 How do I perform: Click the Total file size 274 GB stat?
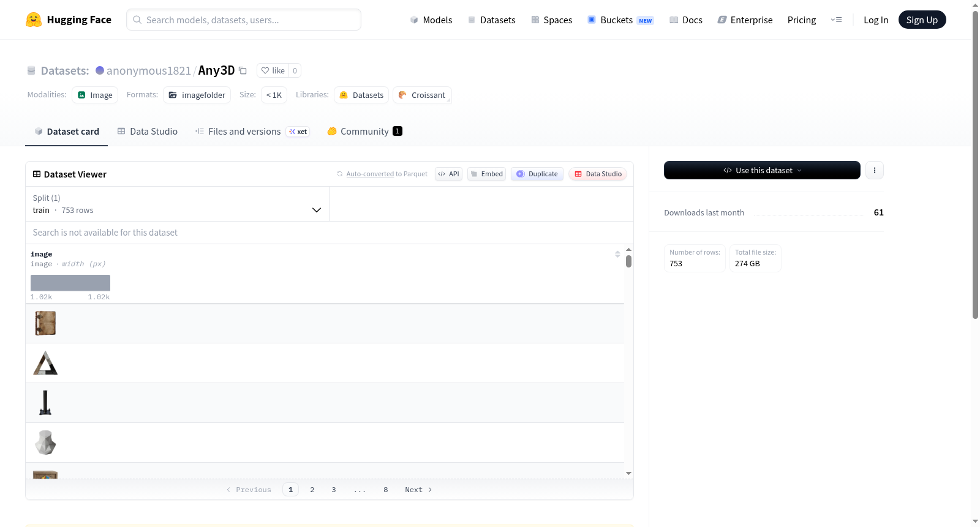point(755,258)
